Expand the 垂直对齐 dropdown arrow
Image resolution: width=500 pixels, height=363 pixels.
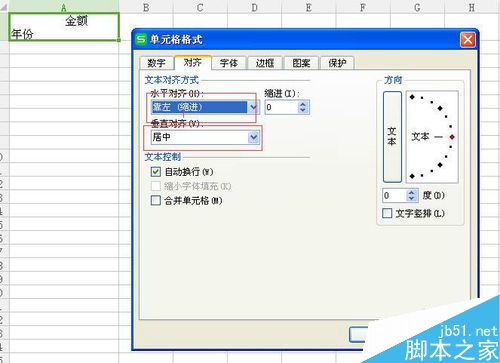pos(254,137)
